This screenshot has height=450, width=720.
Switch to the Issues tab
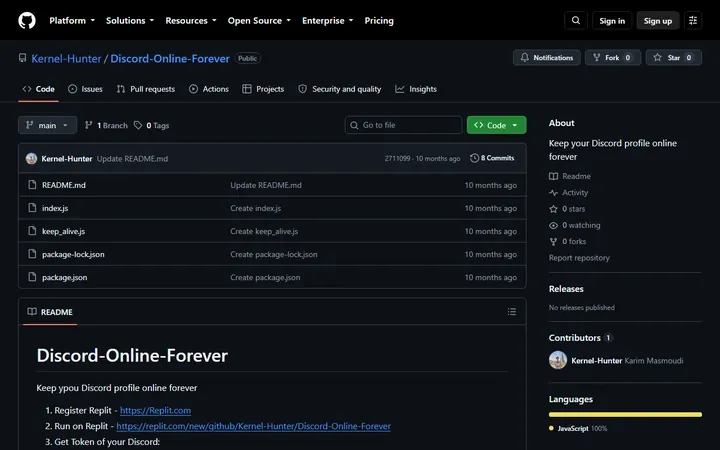tap(85, 89)
